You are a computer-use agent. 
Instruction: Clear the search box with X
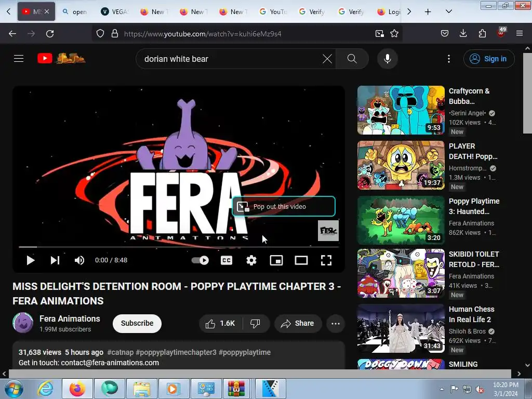(327, 59)
